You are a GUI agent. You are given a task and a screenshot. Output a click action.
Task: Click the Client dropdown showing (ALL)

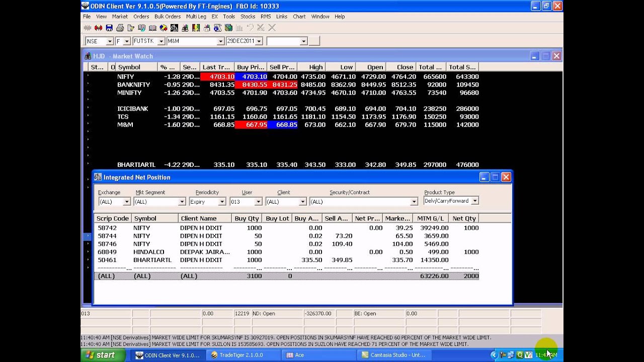pos(286,202)
